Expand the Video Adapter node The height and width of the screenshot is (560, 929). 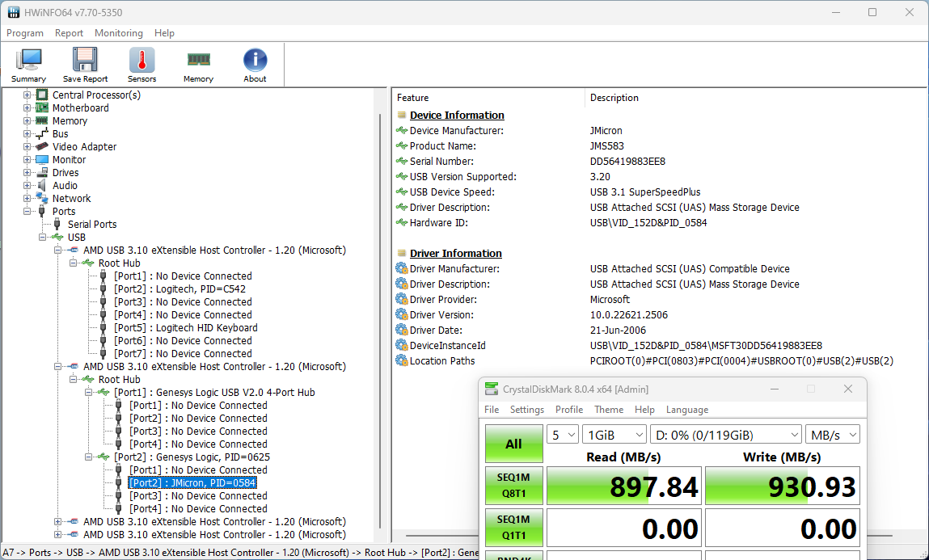27,147
